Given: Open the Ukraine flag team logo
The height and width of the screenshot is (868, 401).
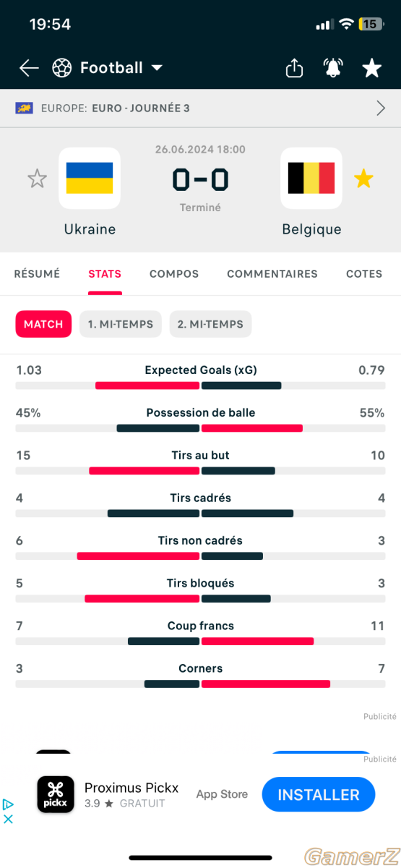Looking at the screenshot, I should tap(90, 178).
